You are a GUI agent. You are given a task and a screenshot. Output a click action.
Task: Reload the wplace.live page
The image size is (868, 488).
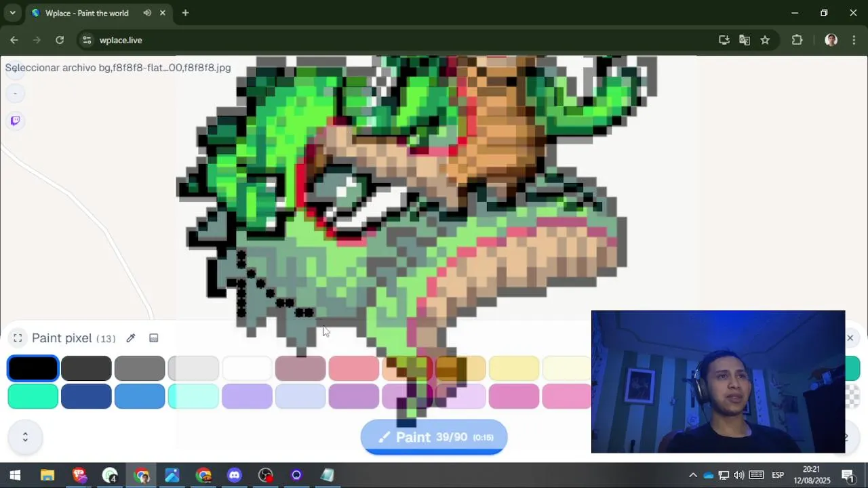tap(60, 40)
